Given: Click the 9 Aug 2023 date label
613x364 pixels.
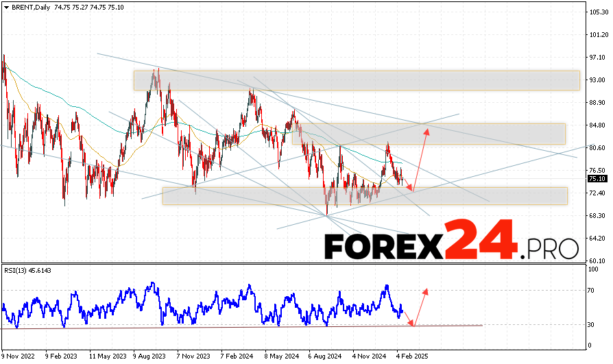Looking at the screenshot, I should (149, 356).
